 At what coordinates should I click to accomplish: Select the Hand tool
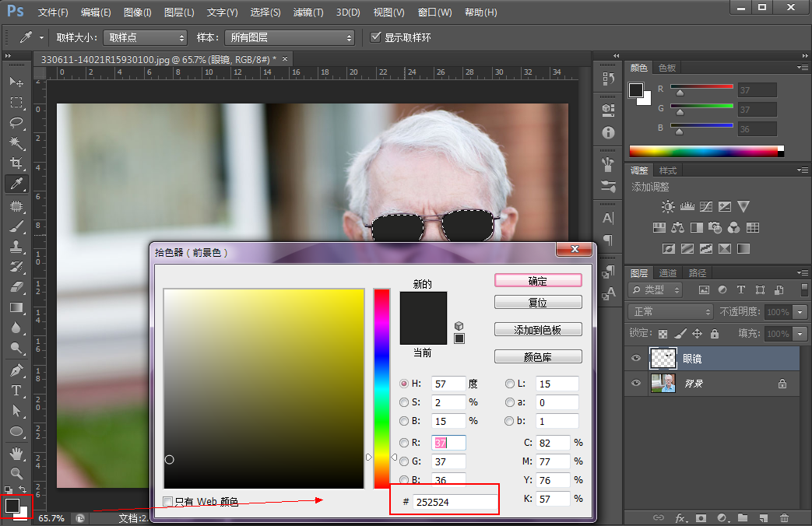click(16, 453)
